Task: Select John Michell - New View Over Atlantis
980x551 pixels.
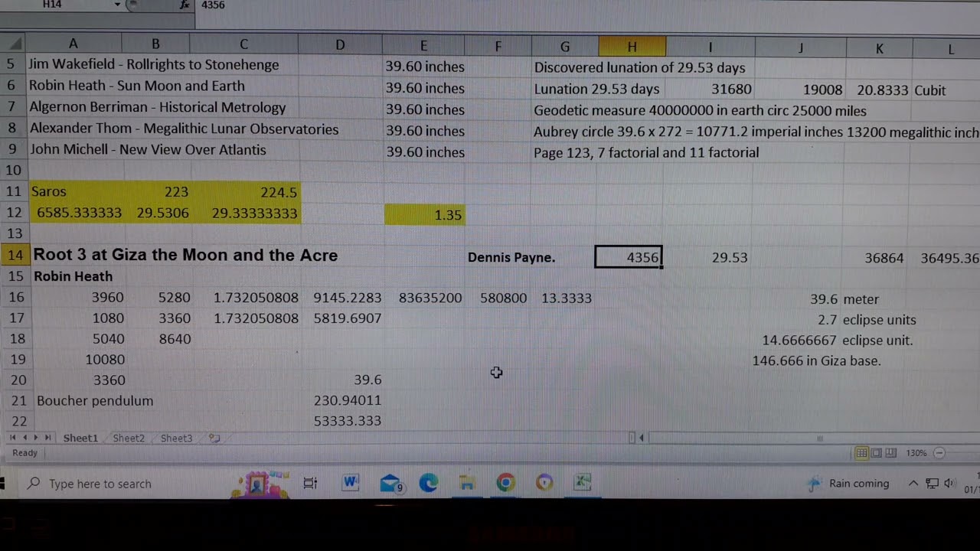Action: pyautogui.click(x=148, y=150)
